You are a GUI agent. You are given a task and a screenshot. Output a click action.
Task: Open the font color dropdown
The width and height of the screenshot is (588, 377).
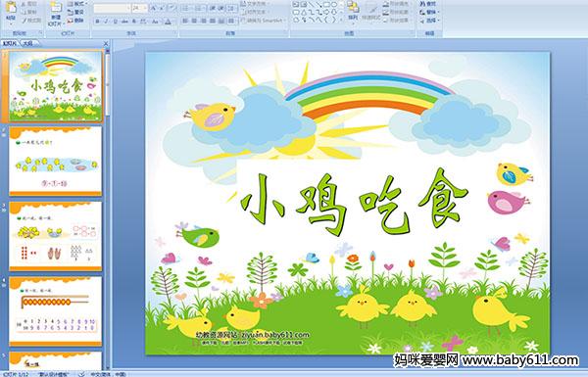[x=169, y=23]
